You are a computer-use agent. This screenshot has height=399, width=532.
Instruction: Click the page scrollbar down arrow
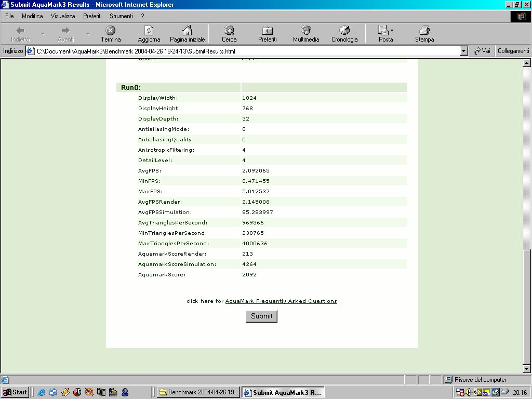526,368
